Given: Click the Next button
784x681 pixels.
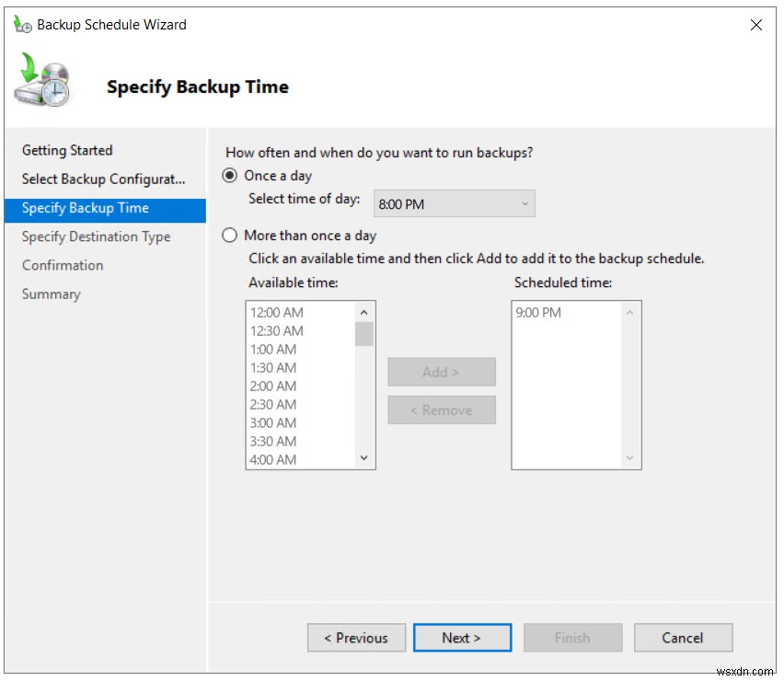Looking at the screenshot, I should point(463,638).
